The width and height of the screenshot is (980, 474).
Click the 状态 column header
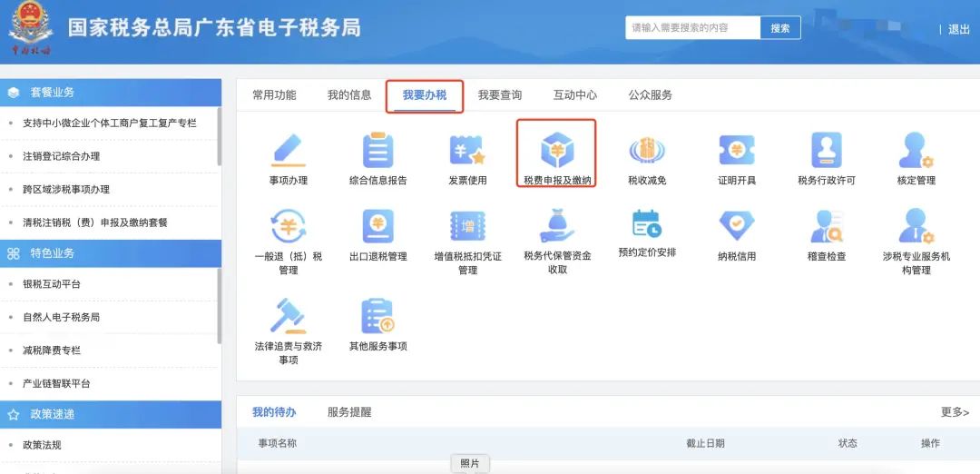pos(848,443)
